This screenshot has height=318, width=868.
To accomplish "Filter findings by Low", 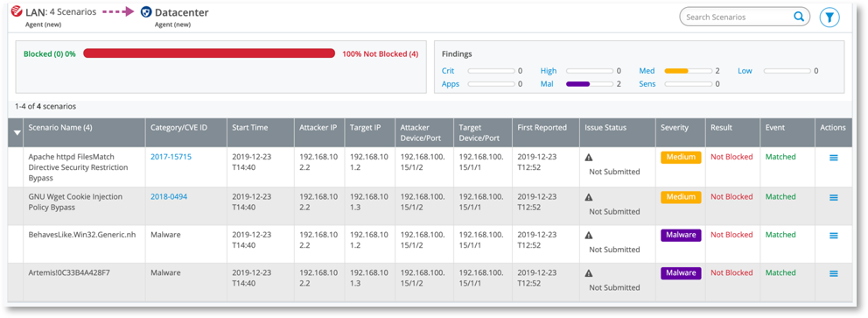I will 745,71.
